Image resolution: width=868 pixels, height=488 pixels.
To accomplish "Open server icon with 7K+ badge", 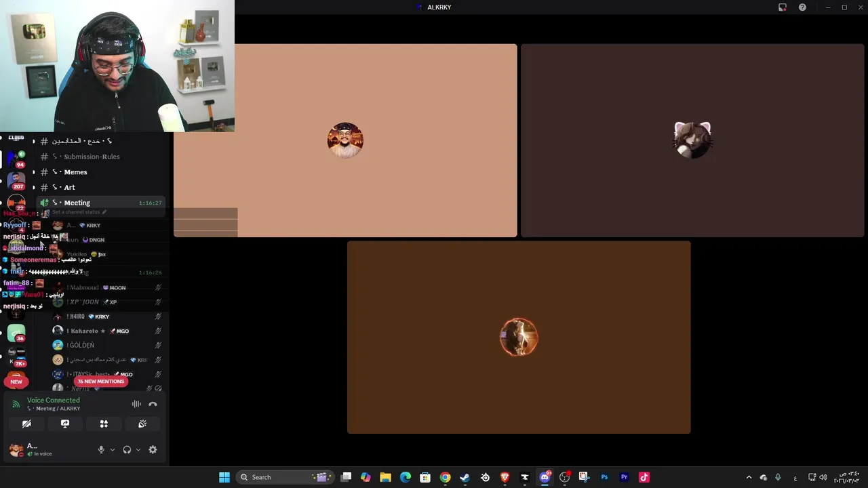I will pos(16,358).
